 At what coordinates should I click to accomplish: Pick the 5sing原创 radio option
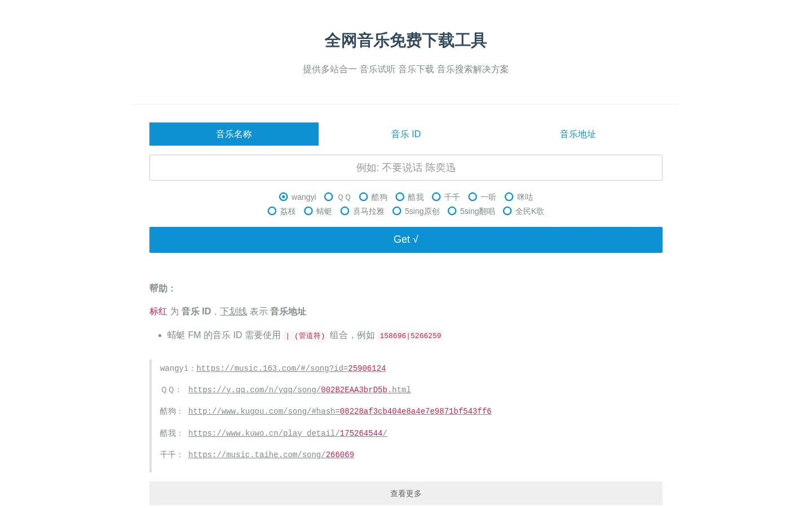397,211
